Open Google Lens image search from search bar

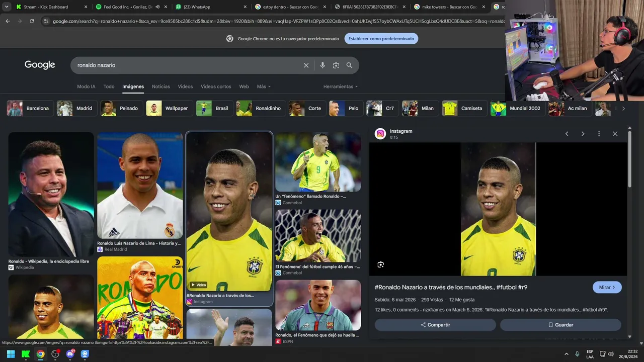336,65
